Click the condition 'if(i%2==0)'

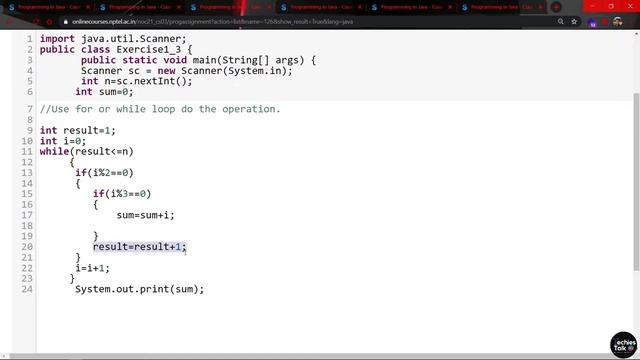coord(104,173)
